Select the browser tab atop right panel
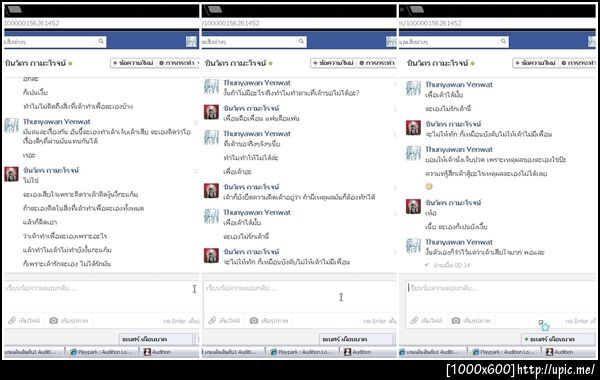Screen dimensions: 600x380 tap(416, 10)
